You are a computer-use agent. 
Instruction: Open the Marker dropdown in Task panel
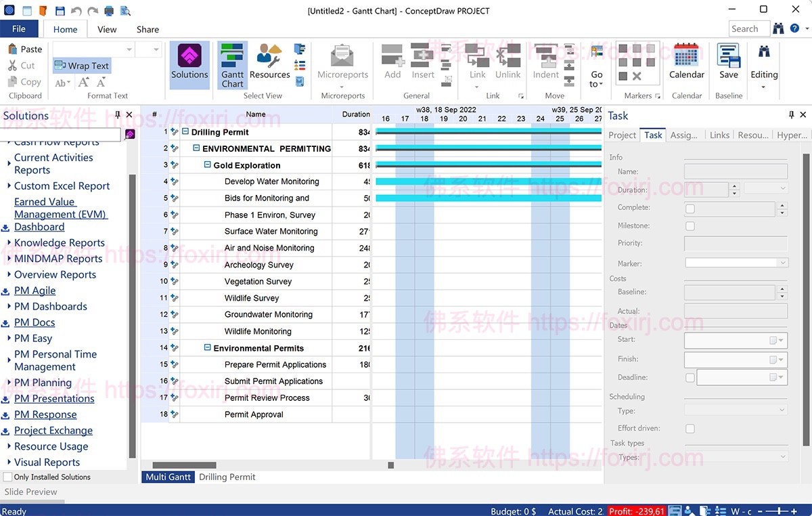pyautogui.click(x=783, y=263)
